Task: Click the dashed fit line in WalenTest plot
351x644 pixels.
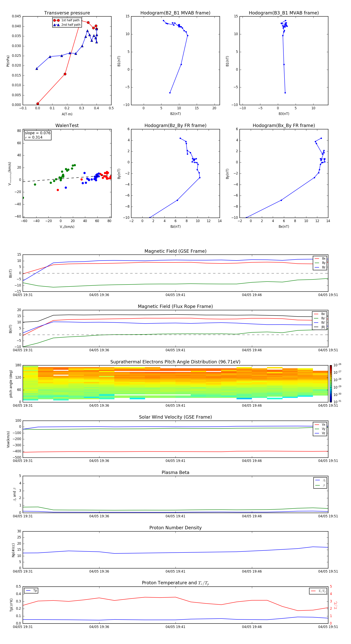Action: 67,178
